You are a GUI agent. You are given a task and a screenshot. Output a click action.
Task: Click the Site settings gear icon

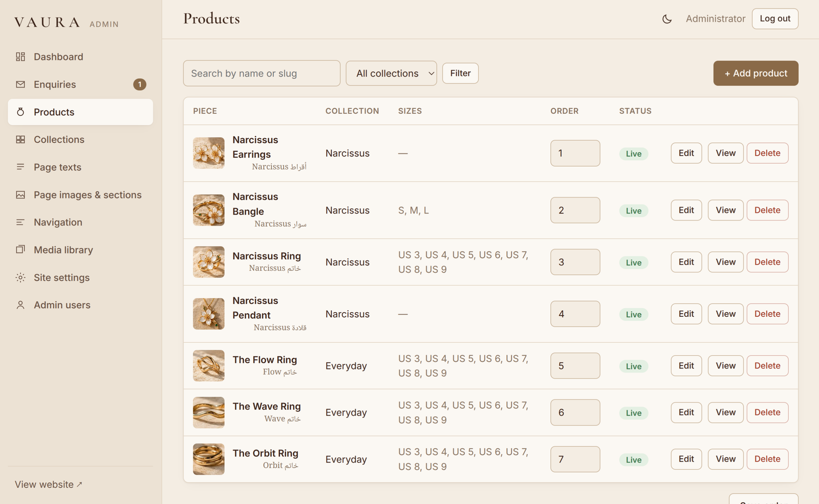[x=20, y=277]
